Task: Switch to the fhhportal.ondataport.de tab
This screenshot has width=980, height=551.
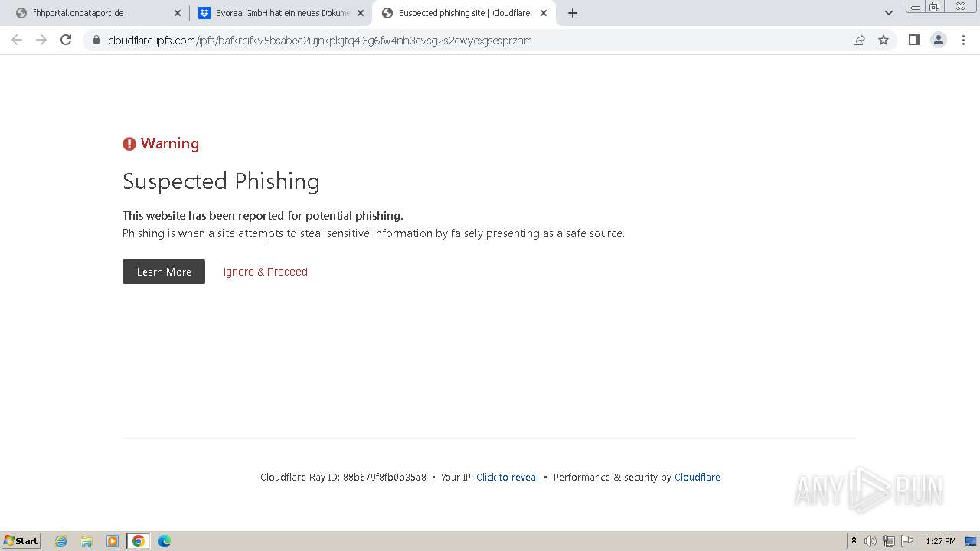Action: [92, 13]
